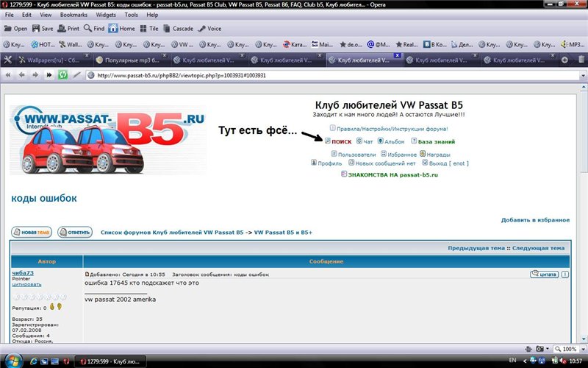The width and height of the screenshot is (588, 368).
Task: Open closed tabs trash icon
Action: [581, 60]
